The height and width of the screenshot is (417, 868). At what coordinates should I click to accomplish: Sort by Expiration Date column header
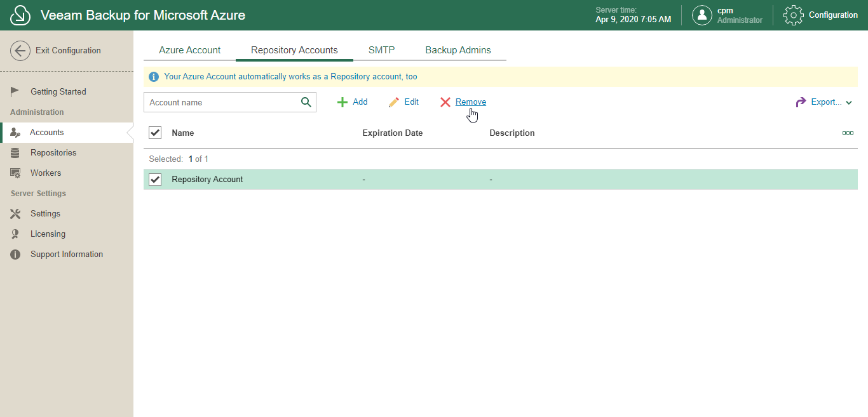point(393,133)
